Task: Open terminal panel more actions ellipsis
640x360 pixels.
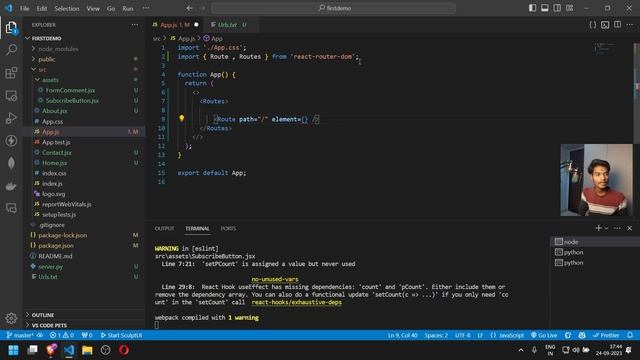Action: click(617, 228)
